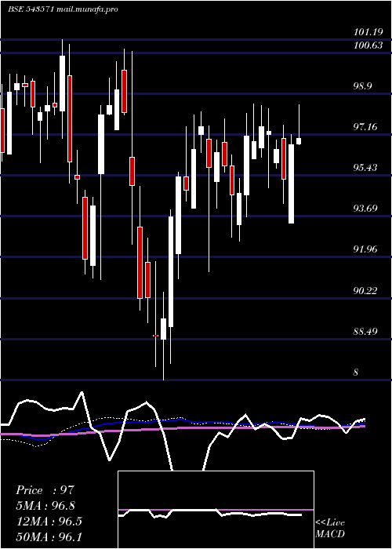Image resolution: width=392 pixels, height=549 pixels.
Task: Click the Price : 97 readout
Action: pos(45,490)
